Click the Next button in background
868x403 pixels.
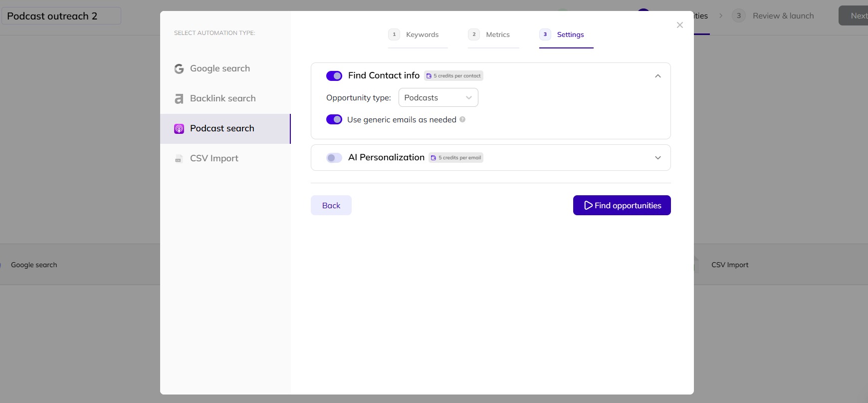[x=853, y=15]
